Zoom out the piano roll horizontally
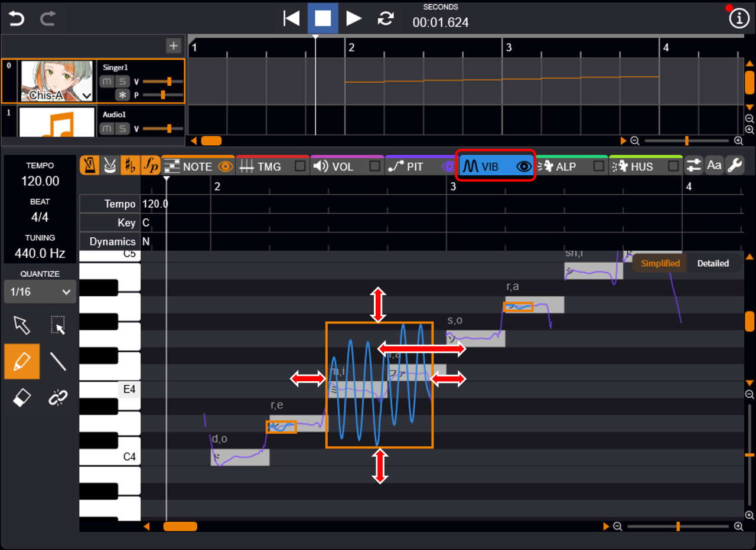Image resolution: width=756 pixels, height=550 pixels. [x=618, y=526]
